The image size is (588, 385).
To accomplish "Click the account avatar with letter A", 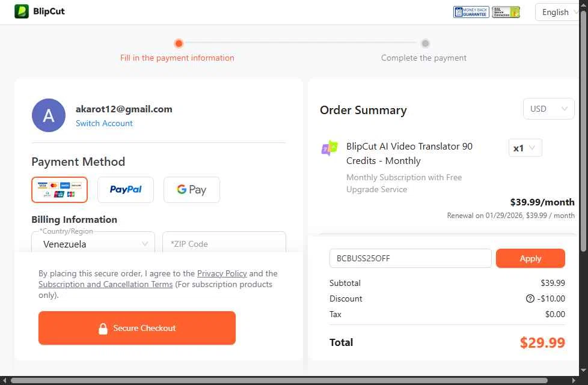I will tap(49, 115).
